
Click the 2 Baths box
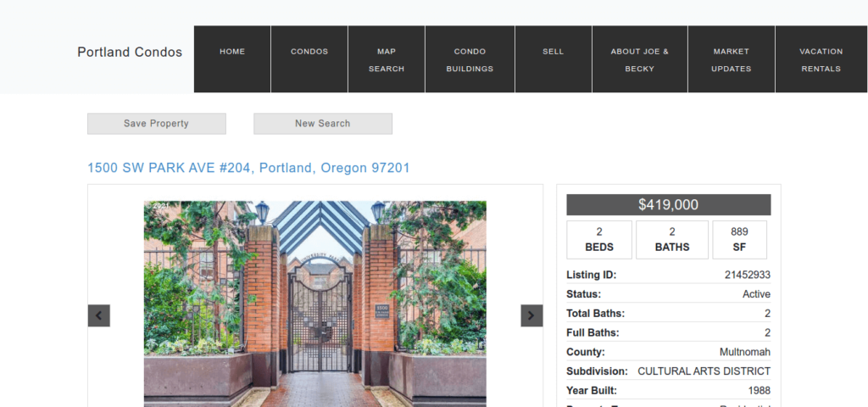pos(672,240)
